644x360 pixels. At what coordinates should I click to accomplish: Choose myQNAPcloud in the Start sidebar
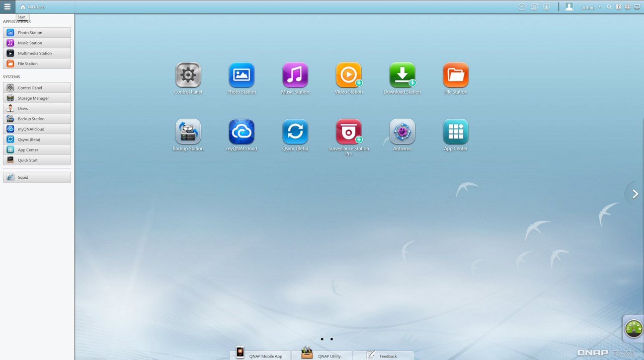[37, 129]
